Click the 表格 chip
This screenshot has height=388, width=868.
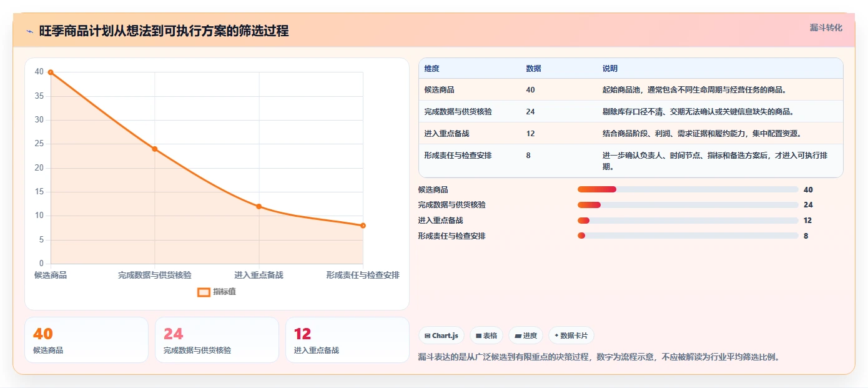click(486, 336)
